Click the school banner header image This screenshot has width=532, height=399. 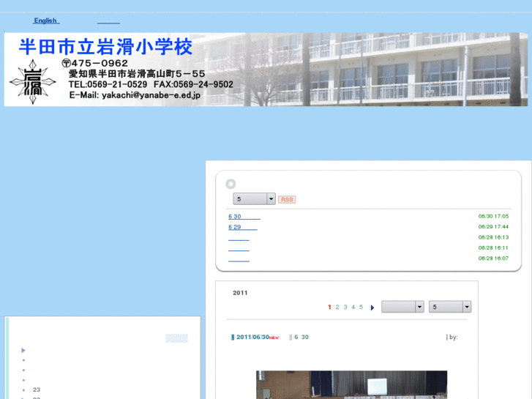pyautogui.click(x=266, y=70)
